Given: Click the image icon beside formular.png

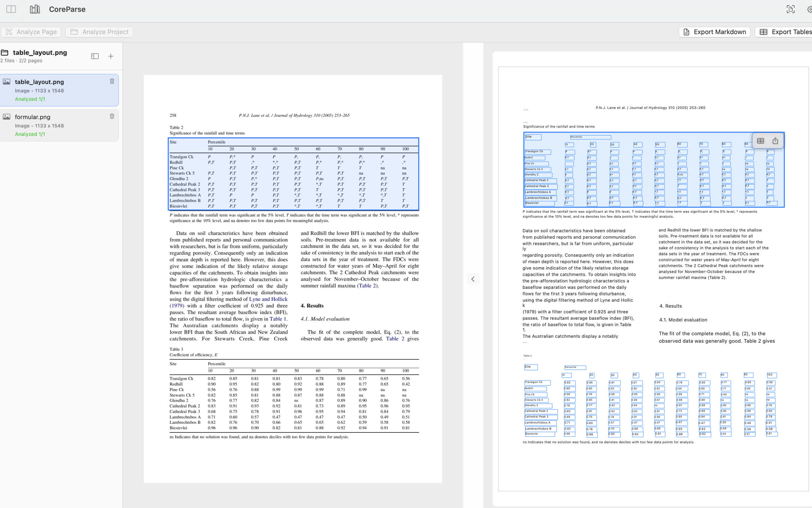Looking at the screenshot, I should pos(7,117).
